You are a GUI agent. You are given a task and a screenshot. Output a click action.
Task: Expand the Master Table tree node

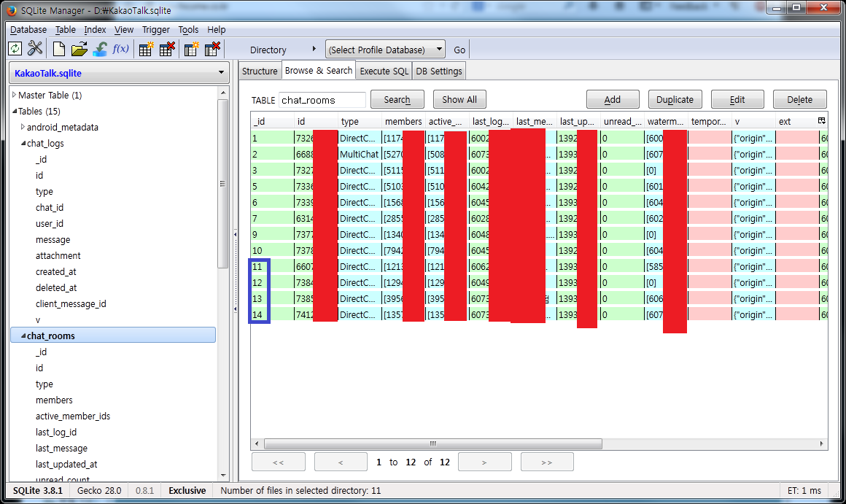pos(15,95)
